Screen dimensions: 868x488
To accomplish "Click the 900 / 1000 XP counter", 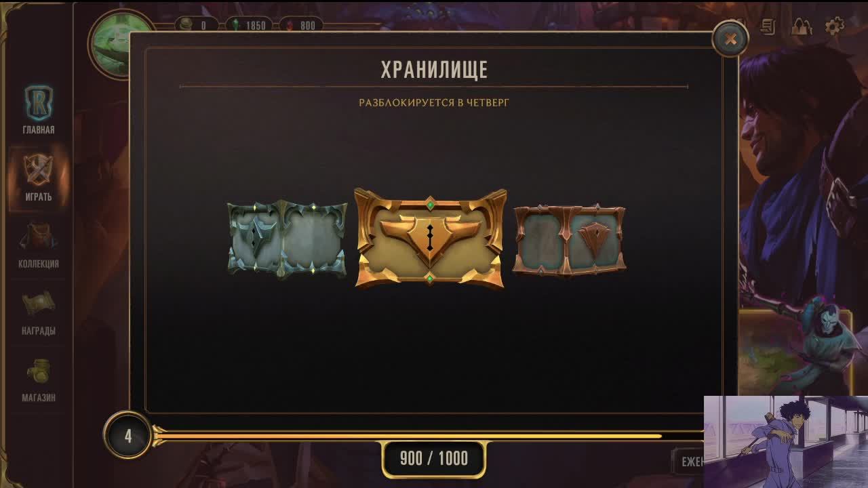I will (434, 458).
